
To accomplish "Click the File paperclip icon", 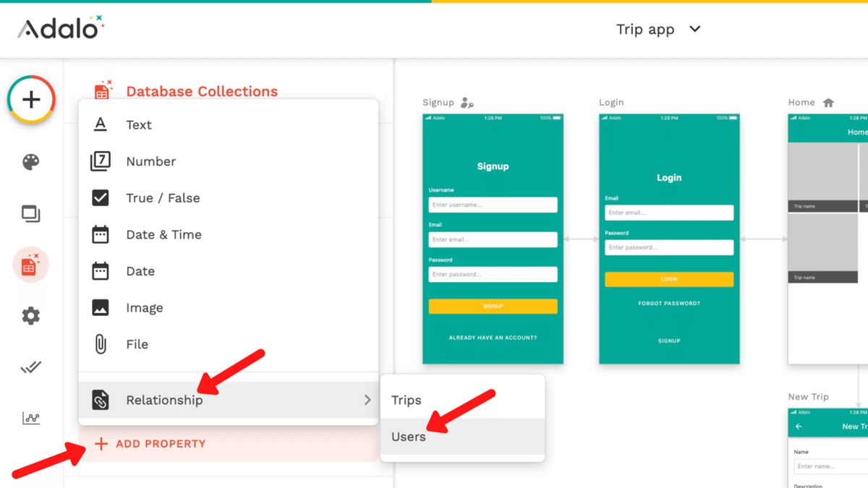I will pos(101,344).
